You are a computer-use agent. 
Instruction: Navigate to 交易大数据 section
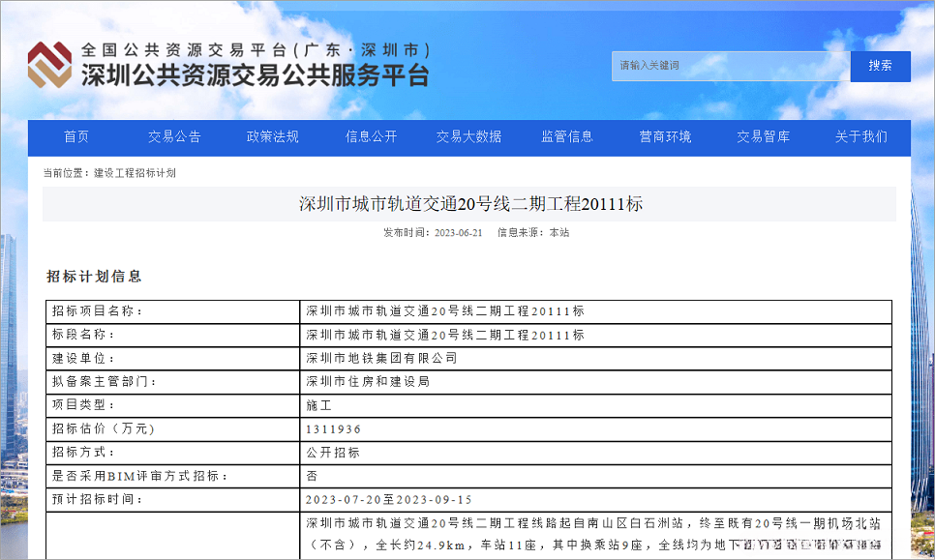[468, 137]
